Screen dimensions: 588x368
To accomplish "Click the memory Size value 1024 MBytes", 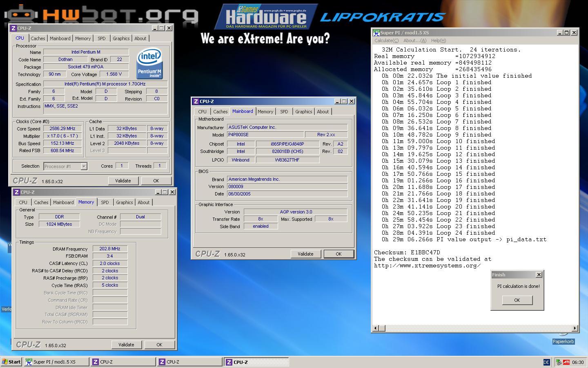I will tap(59, 224).
